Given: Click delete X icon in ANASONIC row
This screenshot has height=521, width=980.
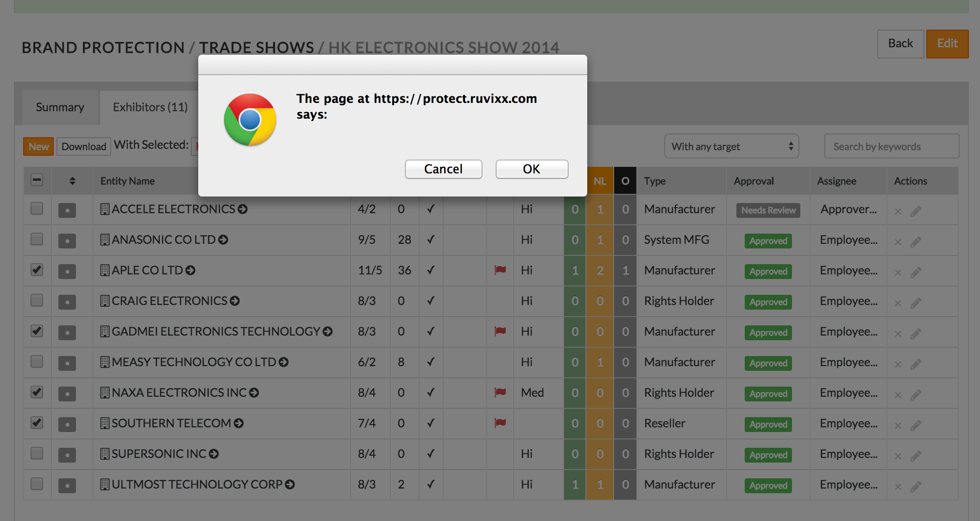Looking at the screenshot, I should tap(898, 242).
